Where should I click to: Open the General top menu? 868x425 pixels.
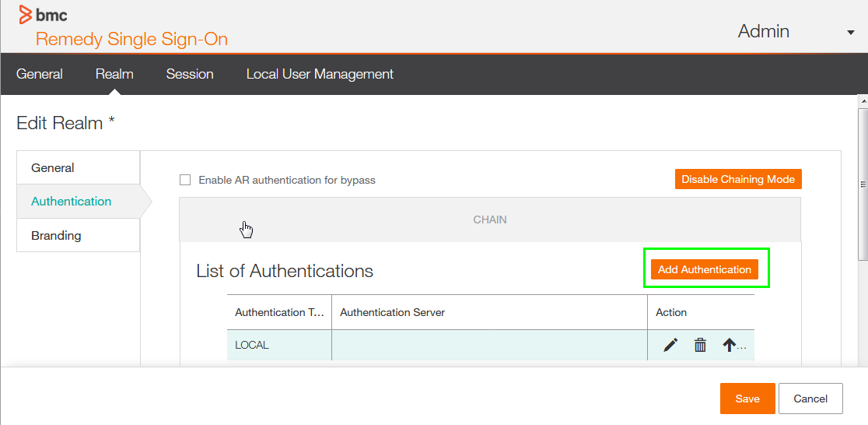[x=40, y=74]
